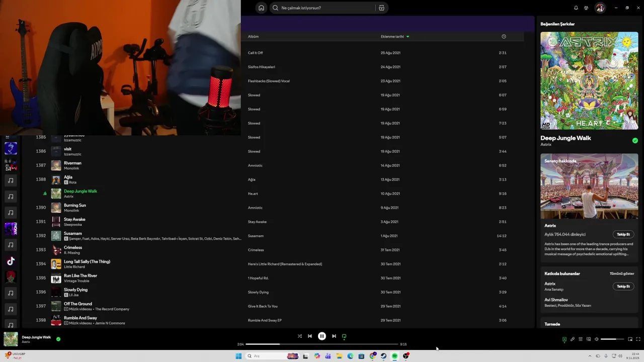Screen dimensions: 644x362
Task: Select the Rumble And Sway track title
Action: [80, 318]
